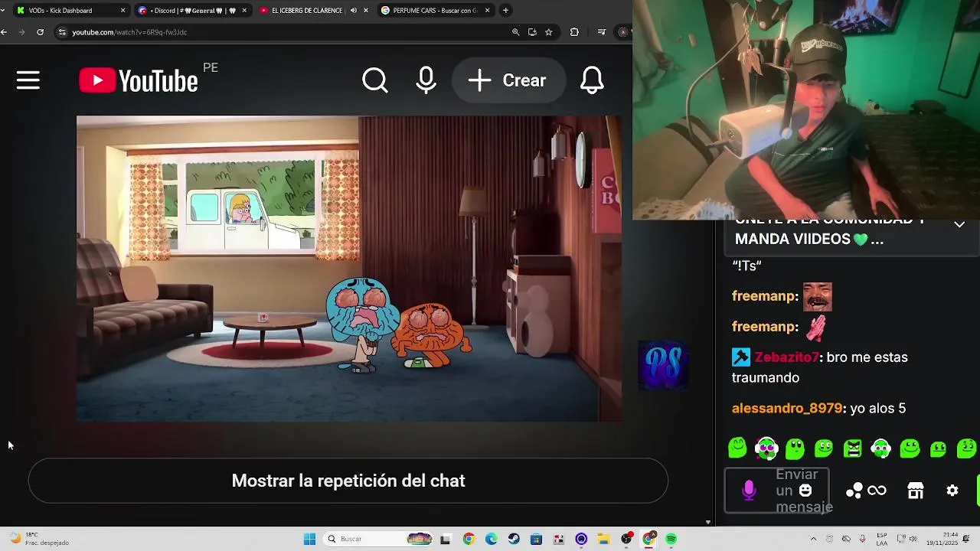Open Spotify from the taskbar
This screenshot has height=551, width=980.
[671, 539]
